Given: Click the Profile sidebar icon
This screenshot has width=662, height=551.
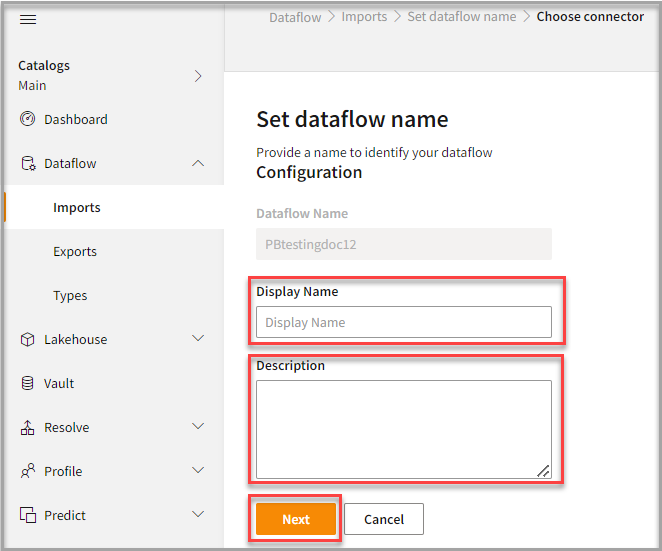Looking at the screenshot, I should [28, 472].
